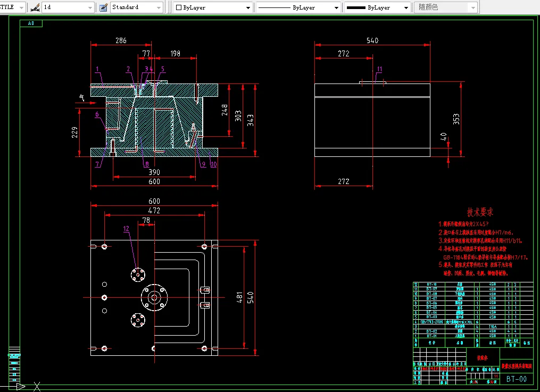Screen dimensions: 540x392
Task: Open the 1d dimension style dropdown
Action: (89, 7)
